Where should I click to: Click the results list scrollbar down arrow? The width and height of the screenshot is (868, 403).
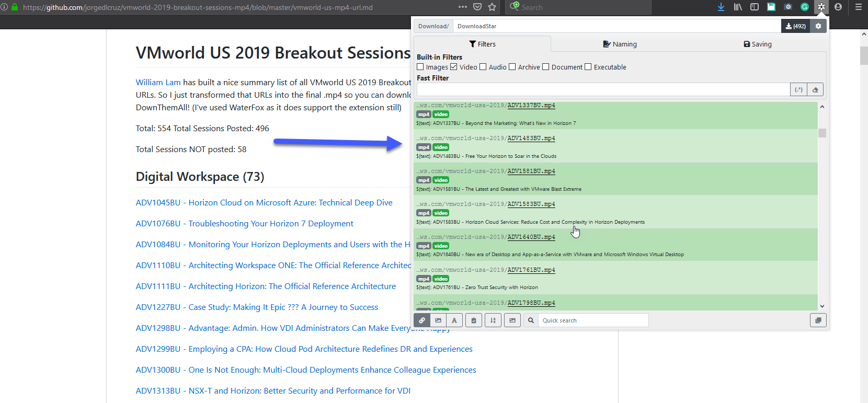(823, 306)
